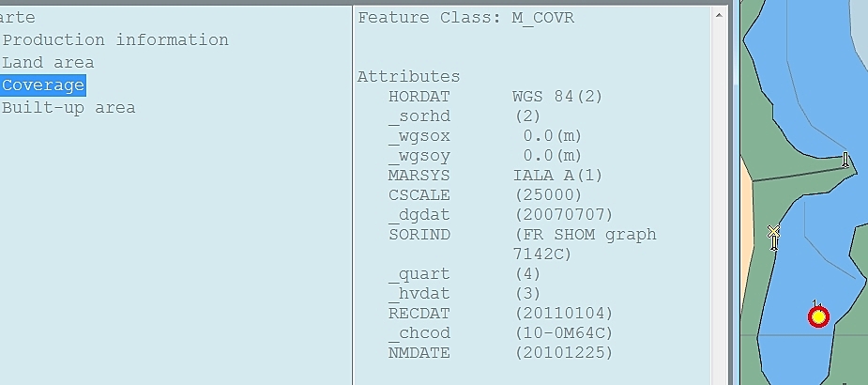This screenshot has width=868, height=385.
Task: Click the HORDAT WGS 84 attribute row
Action: tap(495, 97)
